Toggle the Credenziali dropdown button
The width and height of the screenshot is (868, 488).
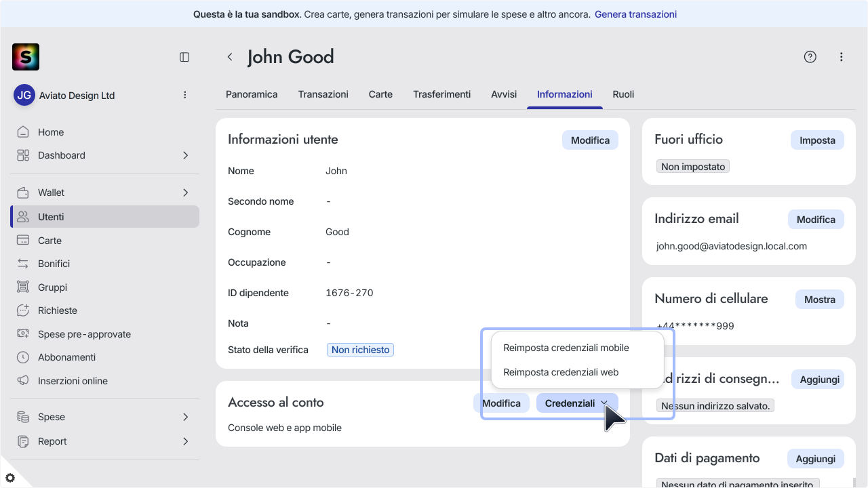pos(577,403)
